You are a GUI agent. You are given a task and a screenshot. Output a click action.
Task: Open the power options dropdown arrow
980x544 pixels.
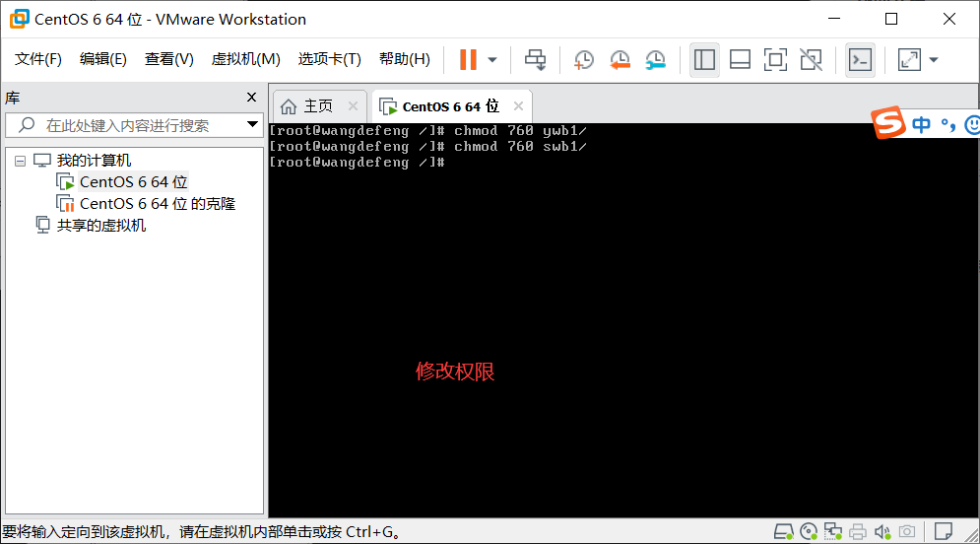click(x=492, y=60)
